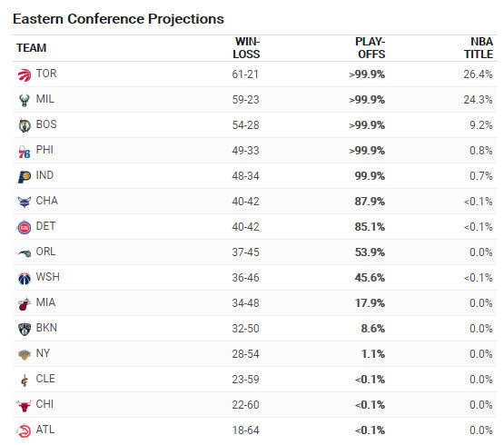Screen dimensions: 504x445
Task: Select the Miami Heat logo
Action: click(25, 304)
